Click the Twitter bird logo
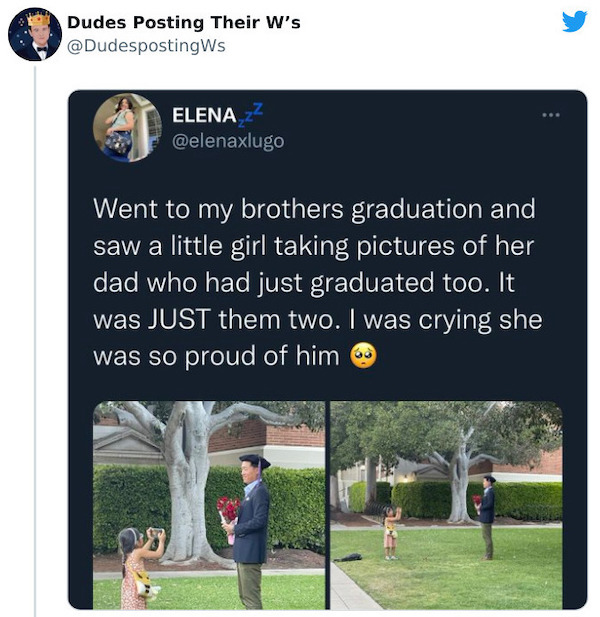 [574, 21]
